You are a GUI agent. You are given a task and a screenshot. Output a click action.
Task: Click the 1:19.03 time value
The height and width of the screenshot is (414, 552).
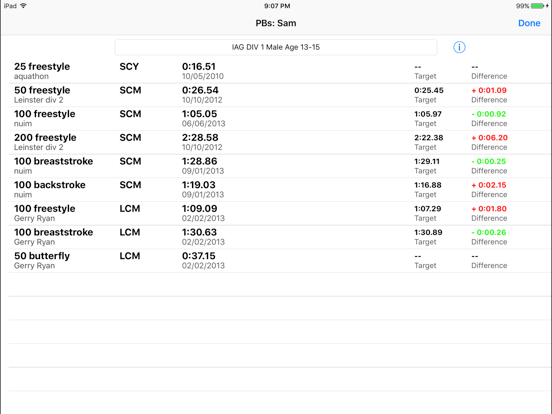tap(199, 184)
